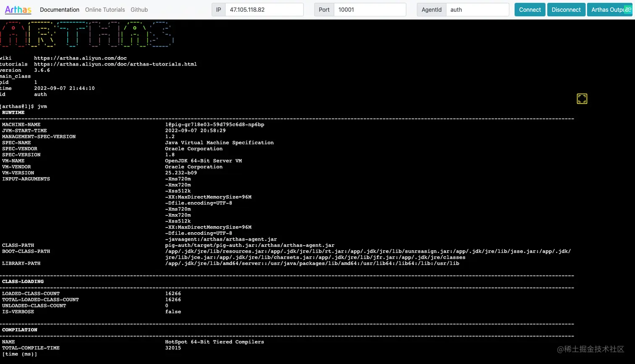Click NAME value HotSpot 64-Bit Tiered Compilers

[x=215, y=342]
